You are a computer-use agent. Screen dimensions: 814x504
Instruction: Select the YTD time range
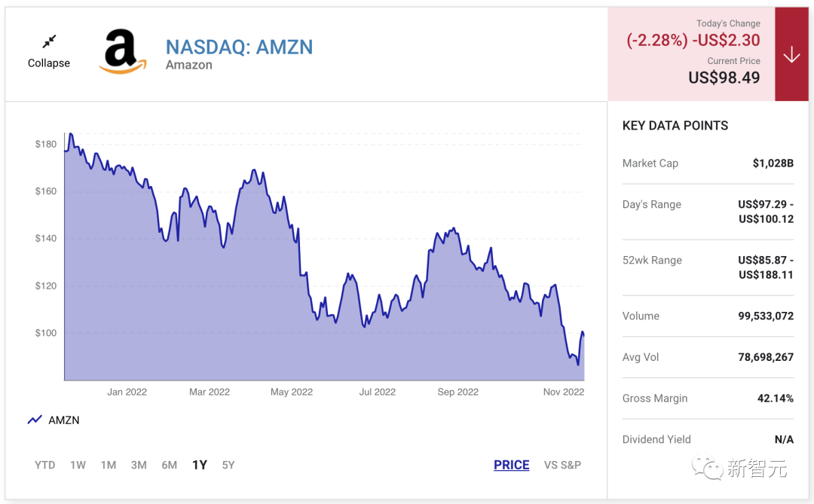(x=45, y=465)
